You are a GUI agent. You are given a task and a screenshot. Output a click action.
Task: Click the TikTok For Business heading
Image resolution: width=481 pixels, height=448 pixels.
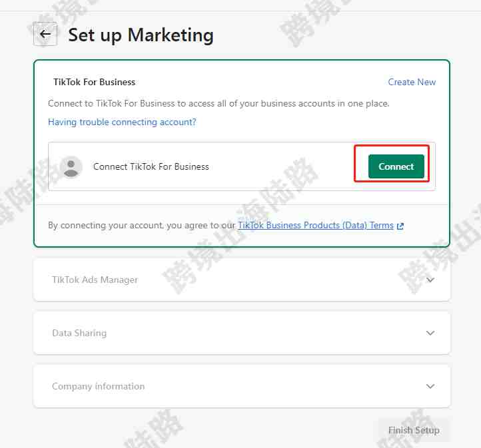tap(94, 82)
